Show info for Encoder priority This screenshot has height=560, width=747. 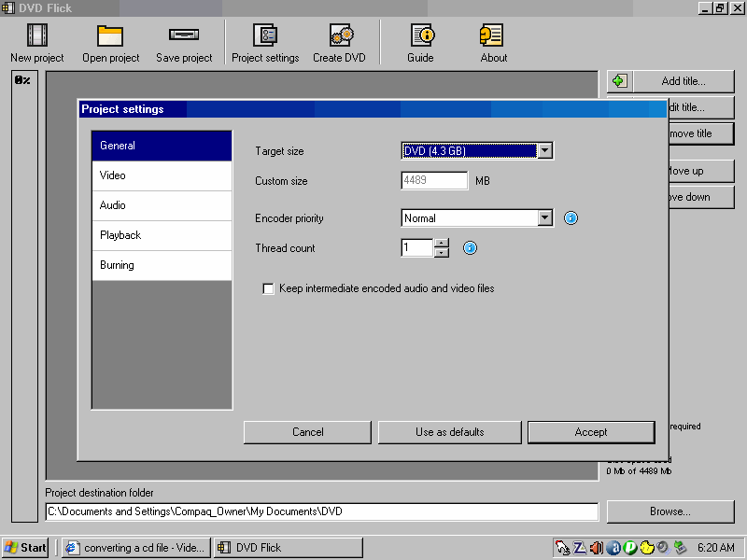(x=571, y=218)
